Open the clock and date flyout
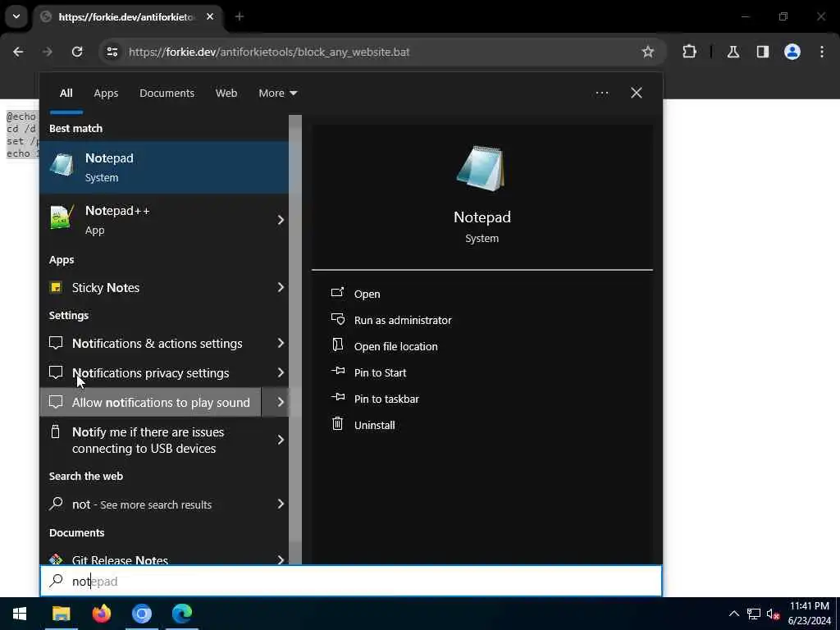Image resolution: width=840 pixels, height=630 pixels. (x=809, y=614)
